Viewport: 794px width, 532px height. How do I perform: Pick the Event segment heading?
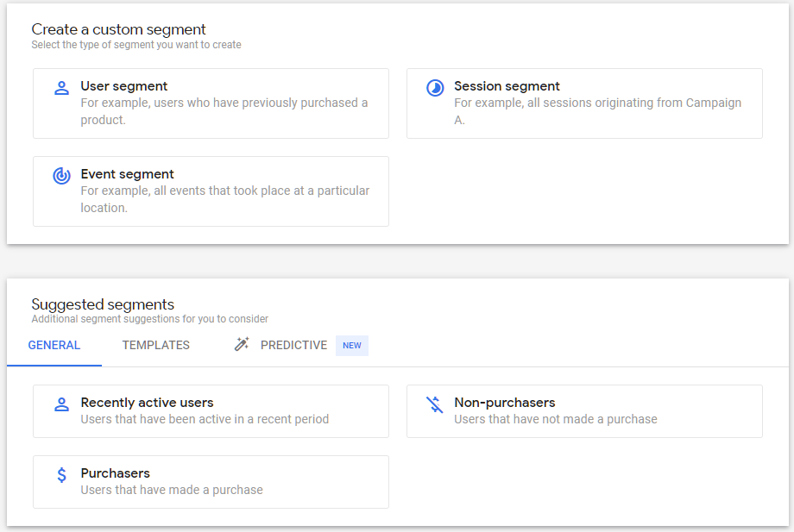pos(127,174)
